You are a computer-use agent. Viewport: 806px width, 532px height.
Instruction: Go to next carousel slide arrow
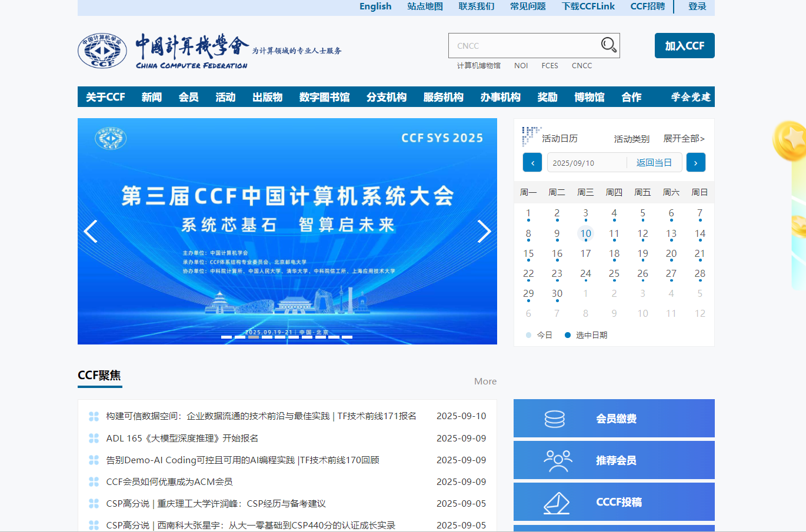click(x=484, y=231)
